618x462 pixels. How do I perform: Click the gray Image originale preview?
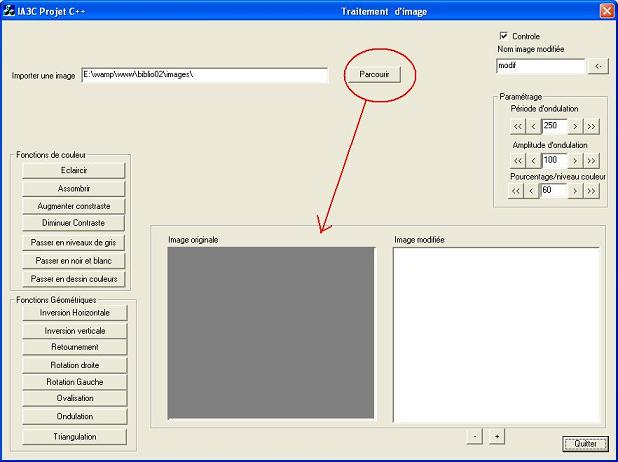click(271, 333)
